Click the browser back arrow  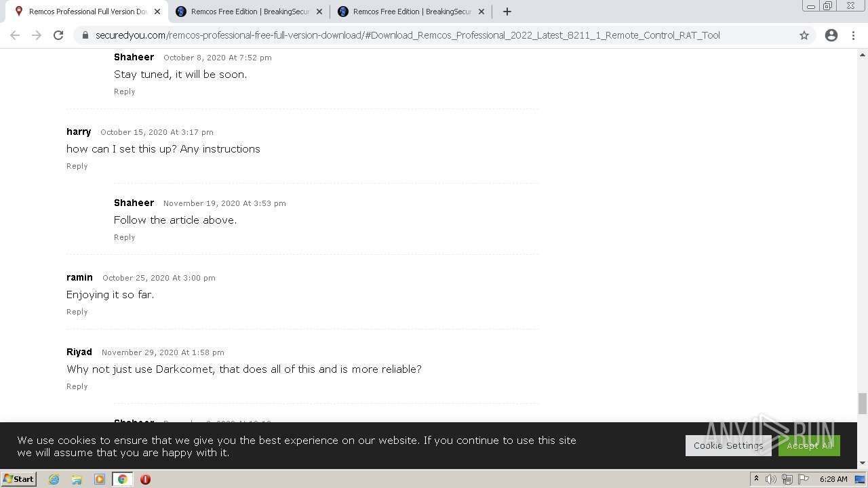coord(15,35)
